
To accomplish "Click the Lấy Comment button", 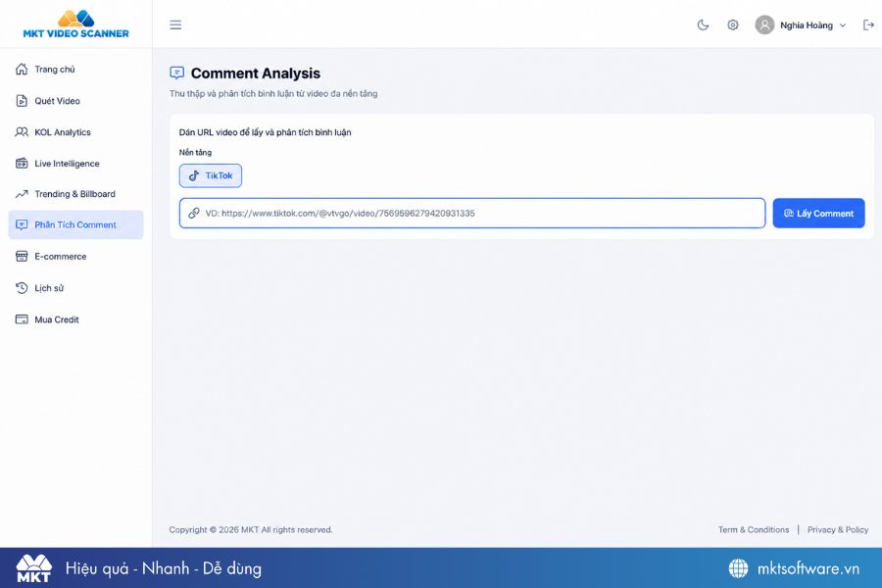I will tap(818, 214).
